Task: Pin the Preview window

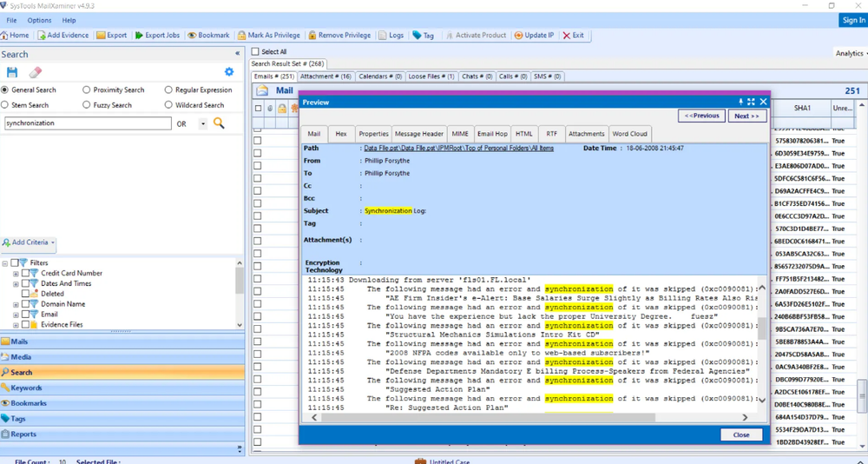Action: coord(740,102)
